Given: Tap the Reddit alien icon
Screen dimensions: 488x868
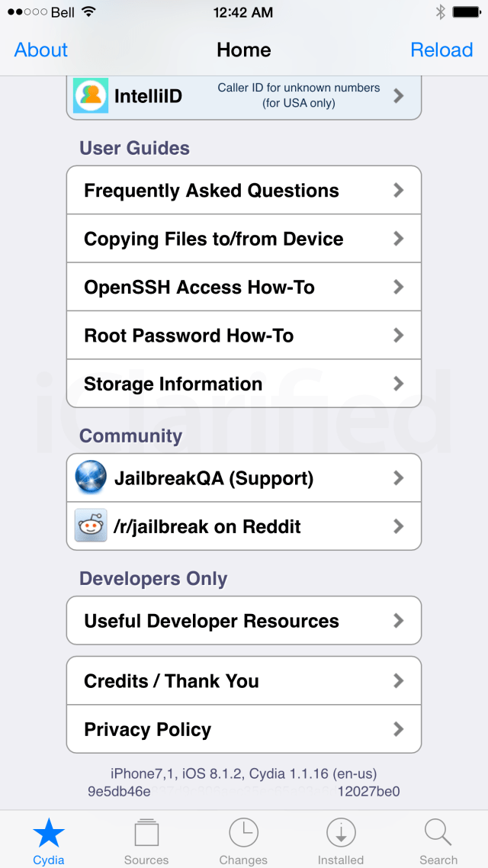Looking at the screenshot, I should (x=91, y=526).
